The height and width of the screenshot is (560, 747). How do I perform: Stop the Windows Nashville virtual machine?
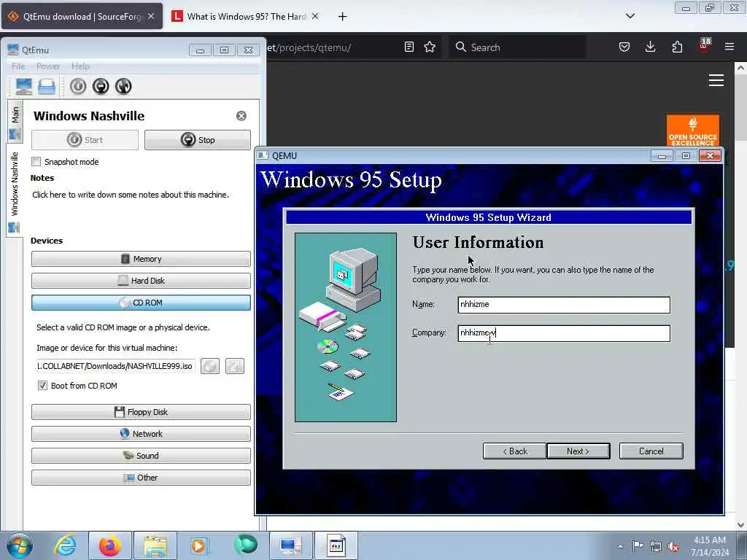click(x=198, y=140)
